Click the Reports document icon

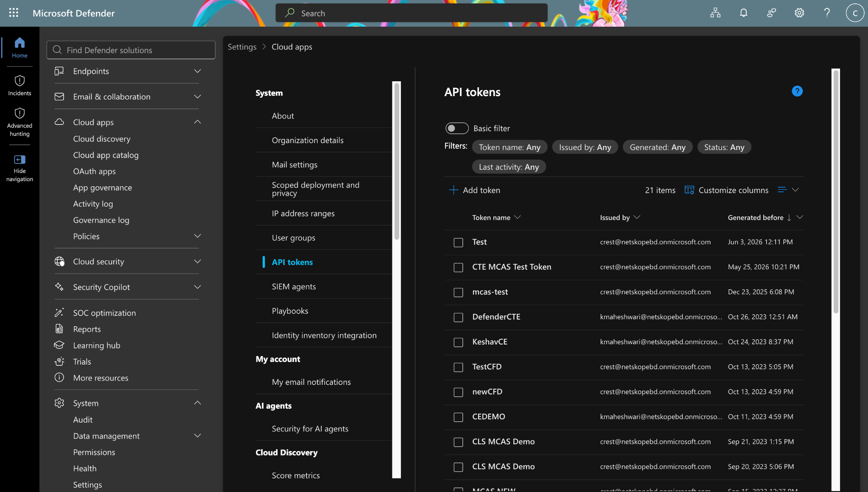coord(59,329)
